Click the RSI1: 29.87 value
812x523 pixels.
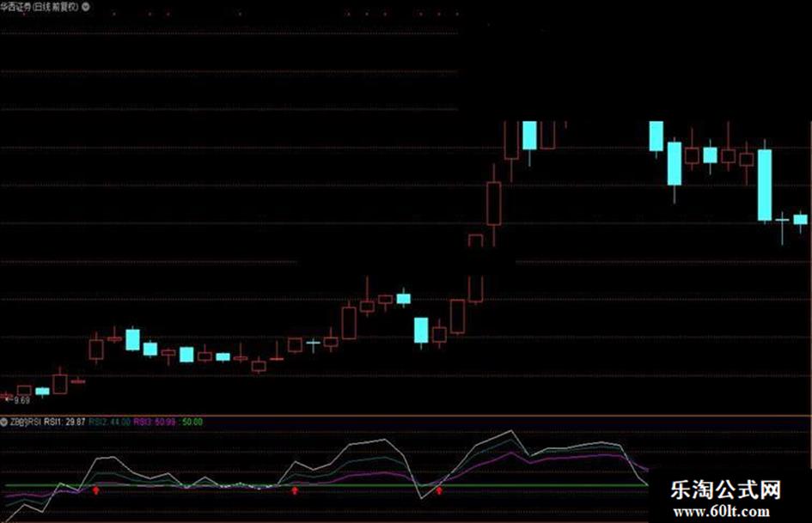(x=64, y=422)
